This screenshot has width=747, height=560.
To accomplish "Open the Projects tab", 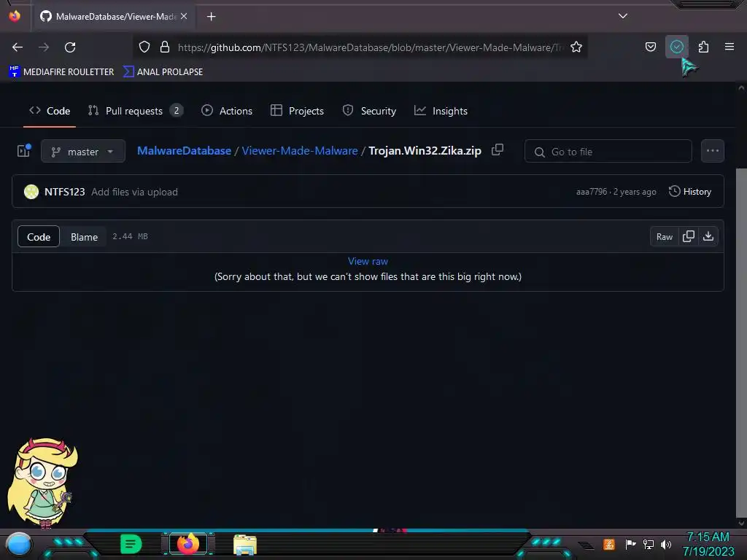I will (298, 111).
